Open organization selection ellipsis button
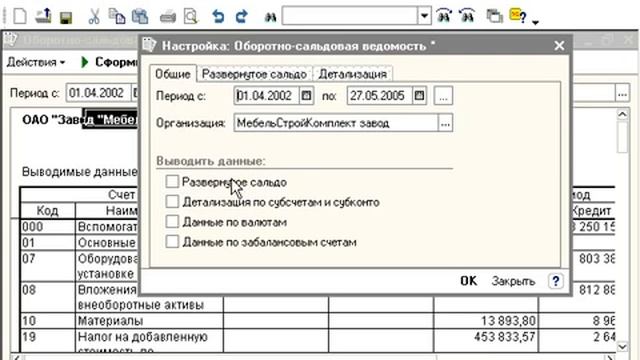 [x=445, y=123]
